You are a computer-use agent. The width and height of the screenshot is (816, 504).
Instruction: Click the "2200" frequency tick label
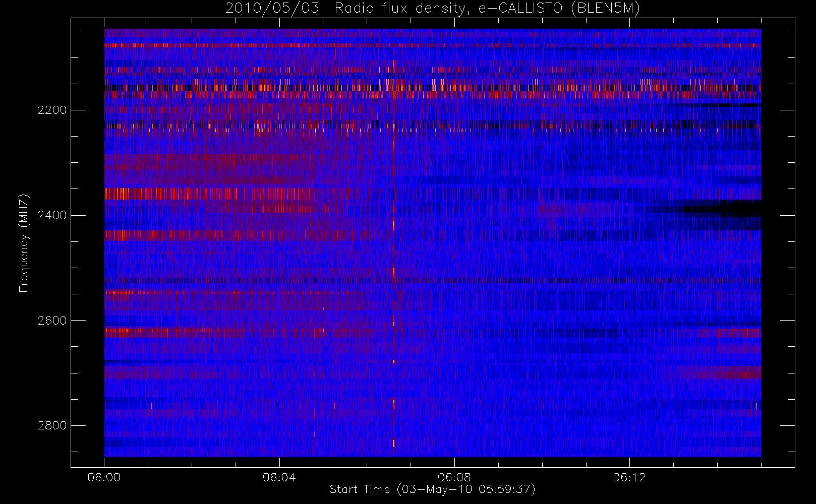point(52,110)
